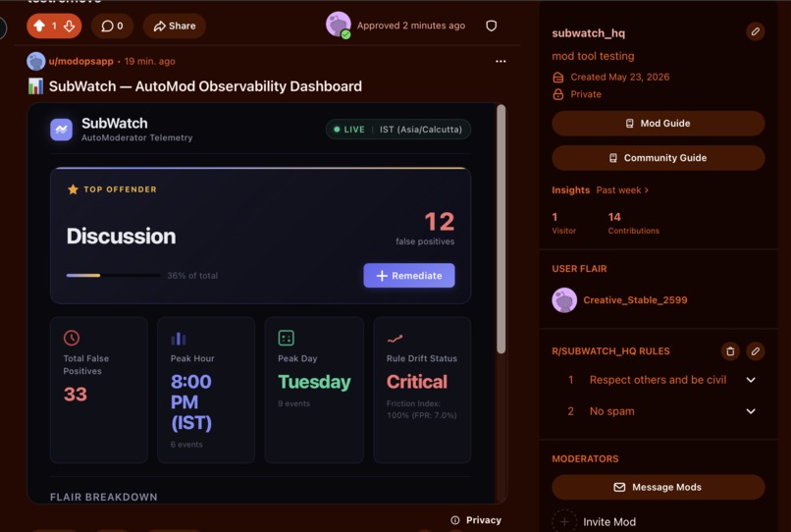Image resolution: width=791 pixels, height=532 pixels.
Task: Click the Critical rule drift status value
Action: tap(417, 382)
